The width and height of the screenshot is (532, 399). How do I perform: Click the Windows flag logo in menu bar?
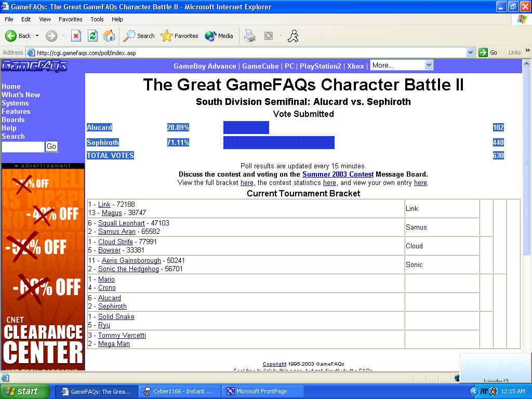click(x=522, y=19)
